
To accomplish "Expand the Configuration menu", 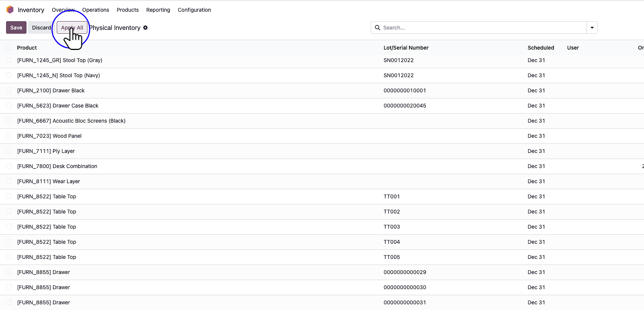I will [x=194, y=10].
